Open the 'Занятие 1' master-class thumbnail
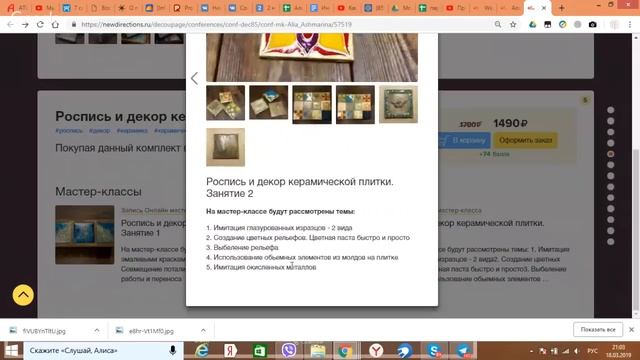This screenshot has height=360, width=640. pos(85,235)
